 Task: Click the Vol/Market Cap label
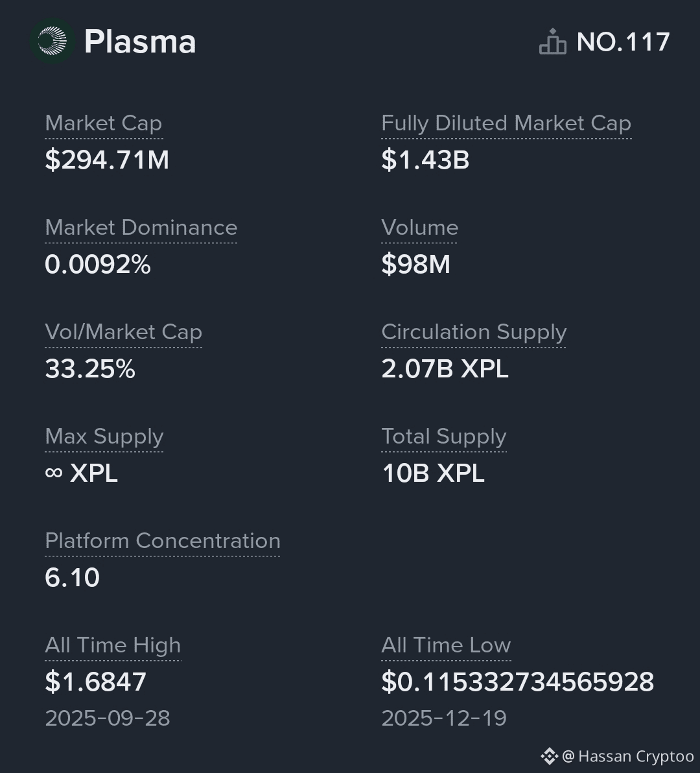tap(124, 332)
